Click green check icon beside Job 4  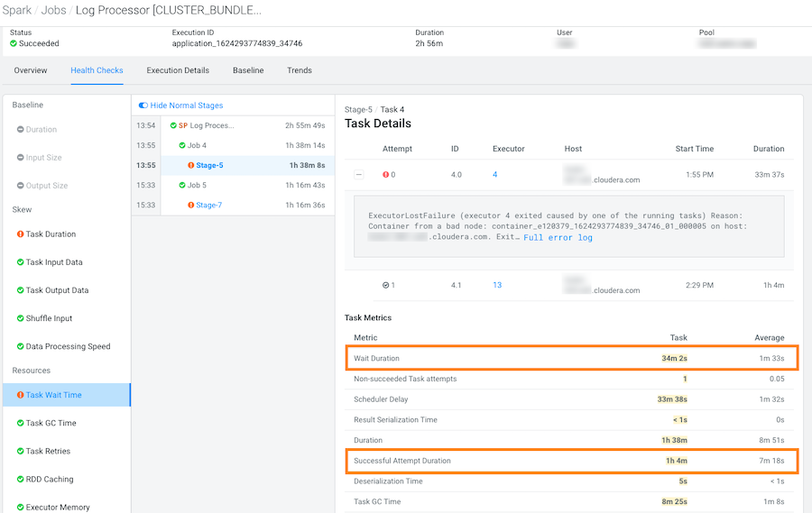coord(181,145)
